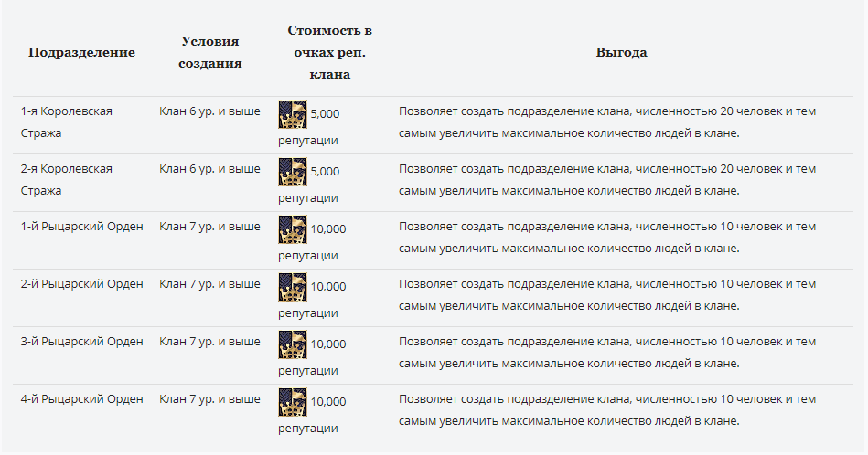Click reputation icon in 1-й Рыцарский Орден row
Viewport: 868px width, 455px height.
[293, 229]
